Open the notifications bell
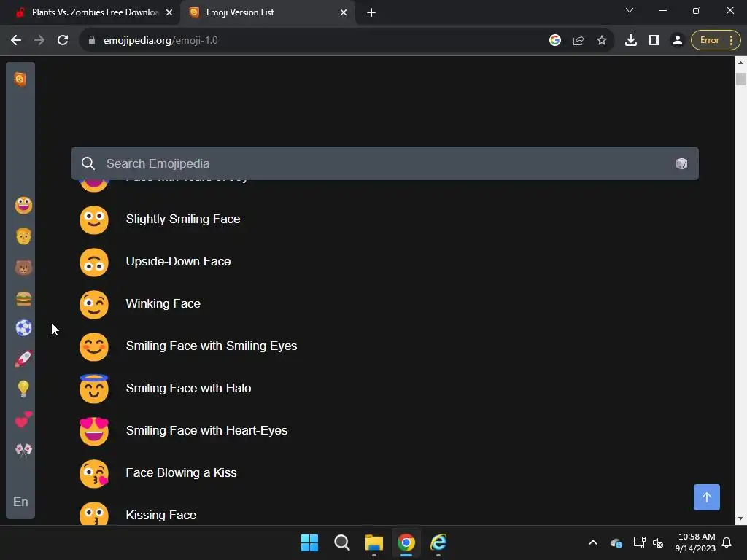Image resolution: width=747 pixels, height=560 pixels. pos(727,542)
